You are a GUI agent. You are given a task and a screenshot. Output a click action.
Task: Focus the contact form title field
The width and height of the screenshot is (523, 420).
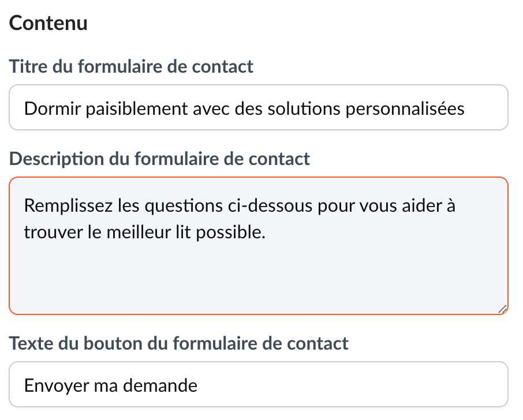tap(258, 108)
